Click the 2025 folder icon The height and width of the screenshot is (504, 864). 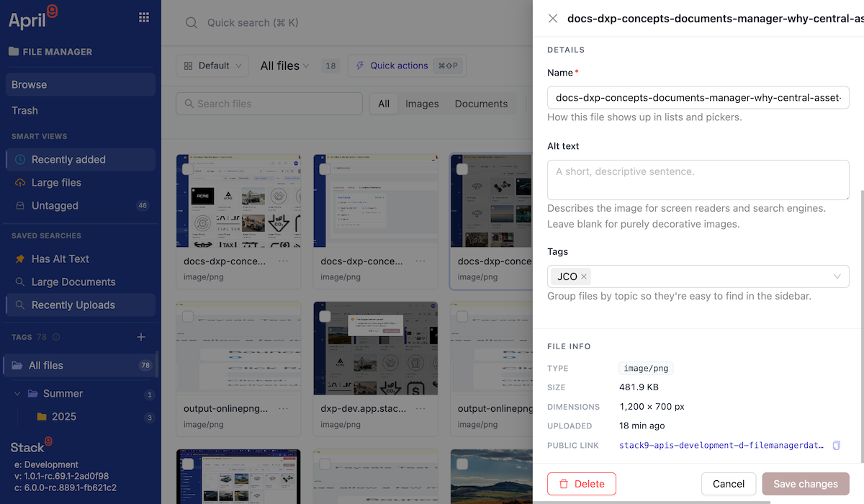coord(42,416)
